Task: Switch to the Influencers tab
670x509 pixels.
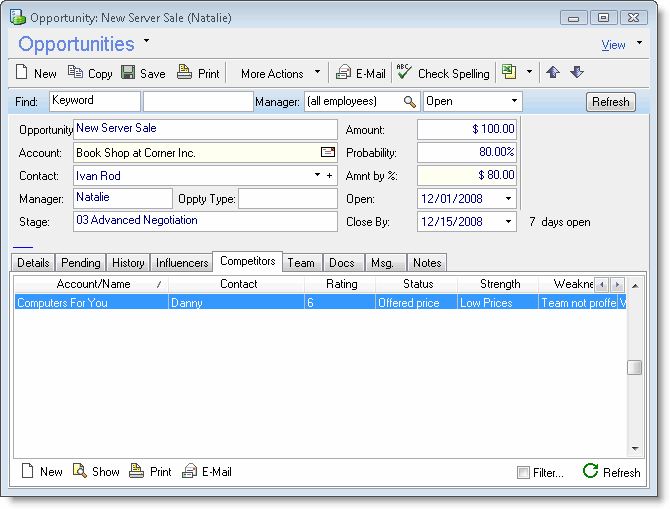Action: [x=182, y=263]
